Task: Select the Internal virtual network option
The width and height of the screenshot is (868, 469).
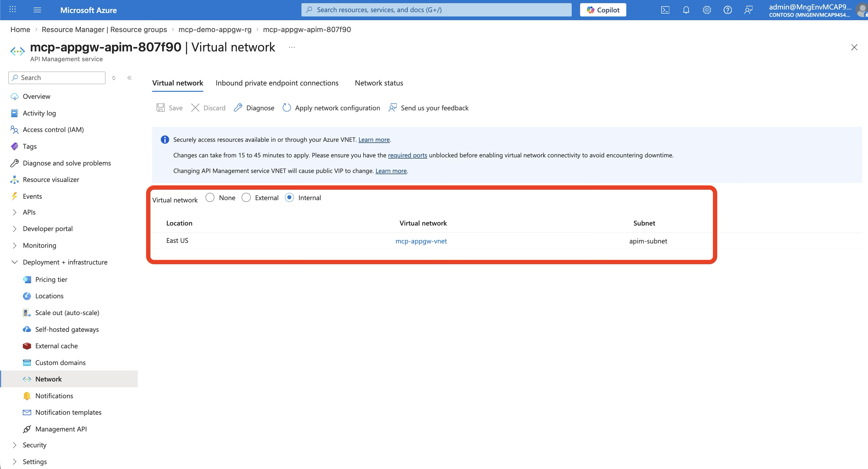Action: 289,198
